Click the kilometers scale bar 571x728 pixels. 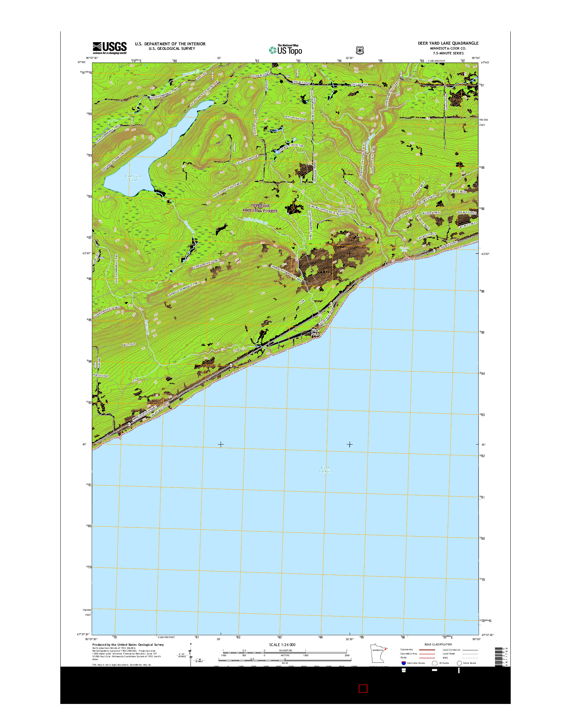pos(285,652)
